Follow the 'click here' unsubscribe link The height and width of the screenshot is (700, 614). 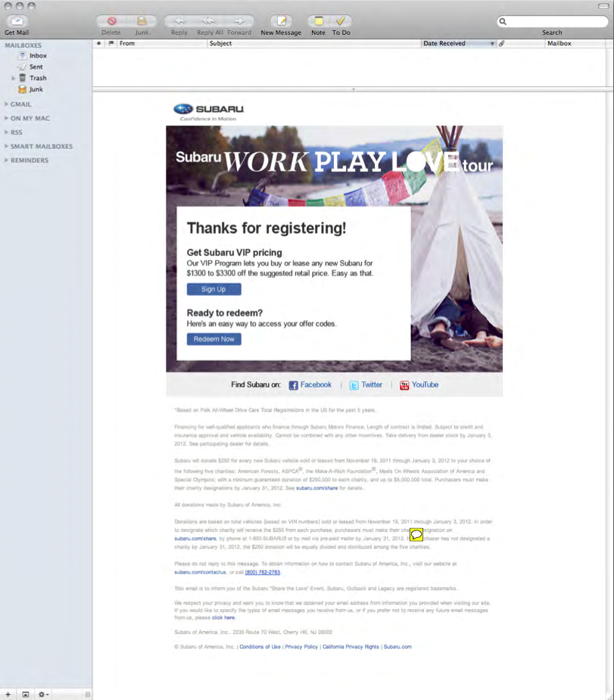tap(223, 618)
